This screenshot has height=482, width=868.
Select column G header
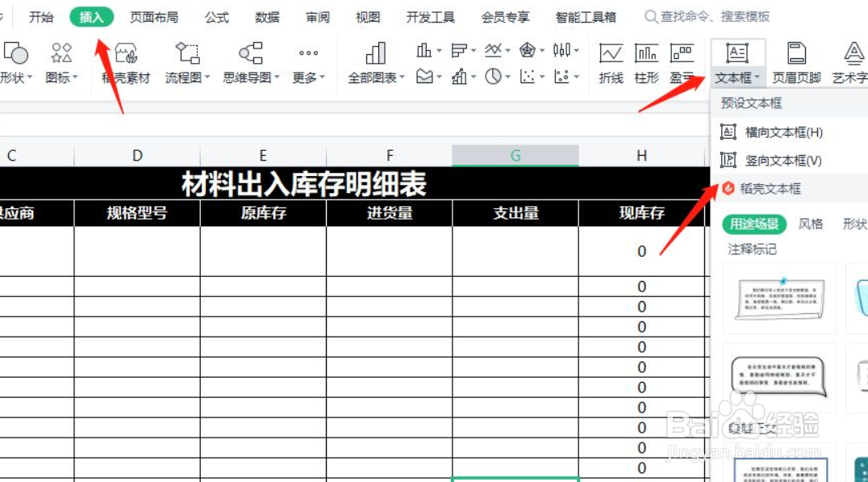(x=515, y=156)
